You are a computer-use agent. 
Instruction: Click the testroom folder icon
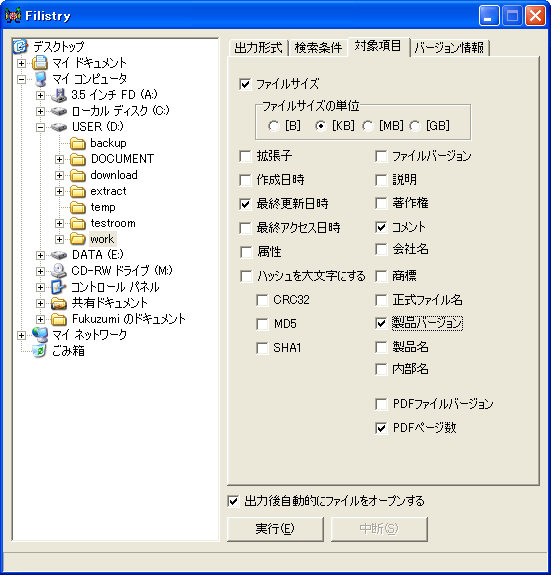tap(78, 223)
